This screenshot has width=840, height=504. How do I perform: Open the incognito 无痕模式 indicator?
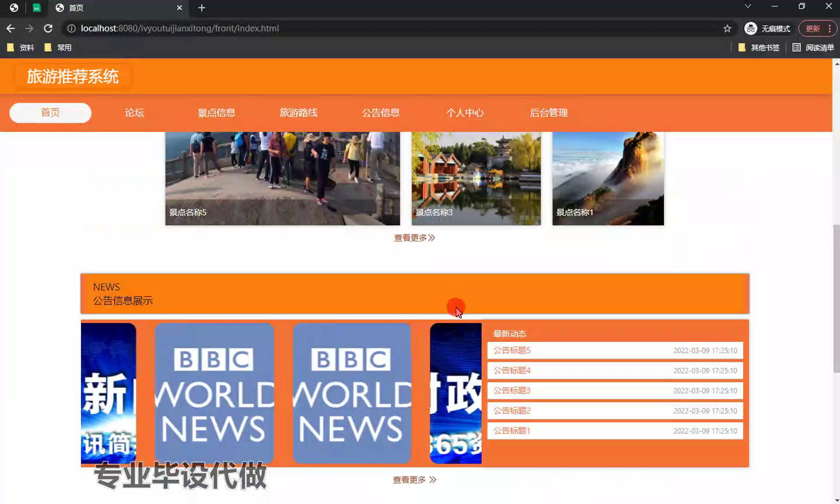point(768,28)
